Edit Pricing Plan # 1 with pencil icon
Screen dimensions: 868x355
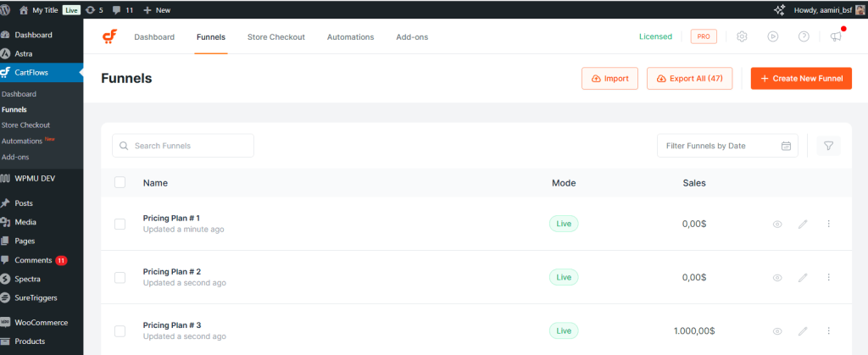pos(803,224)
